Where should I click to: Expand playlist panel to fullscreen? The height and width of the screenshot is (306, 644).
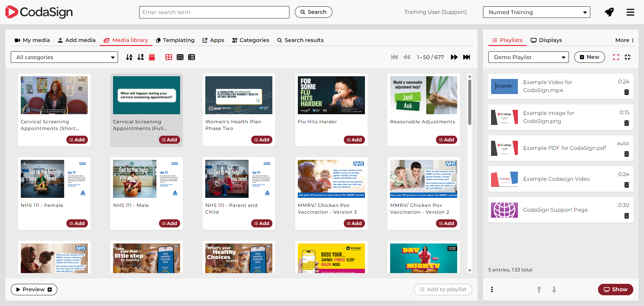point(616,57)
